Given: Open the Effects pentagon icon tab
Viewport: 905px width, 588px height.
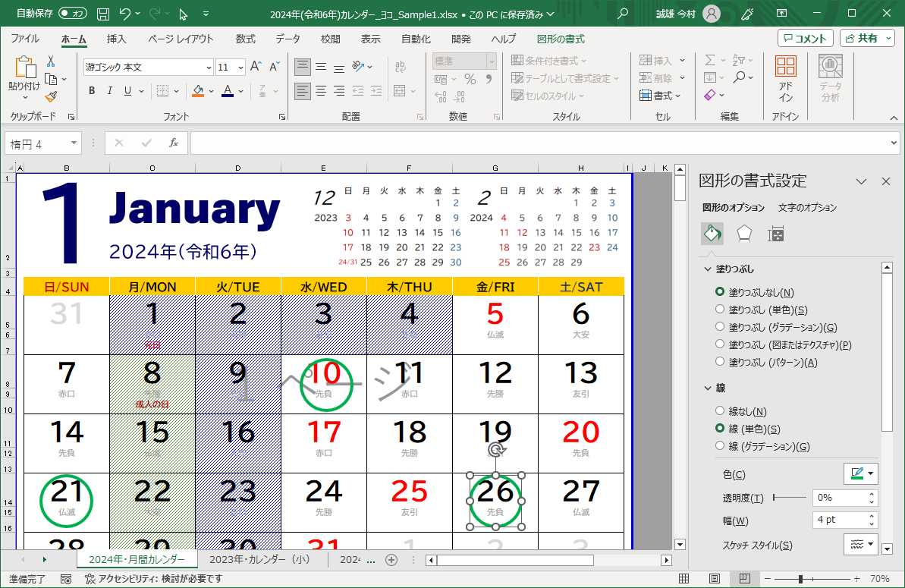Looking at the screenshot, I should [744, 234].
